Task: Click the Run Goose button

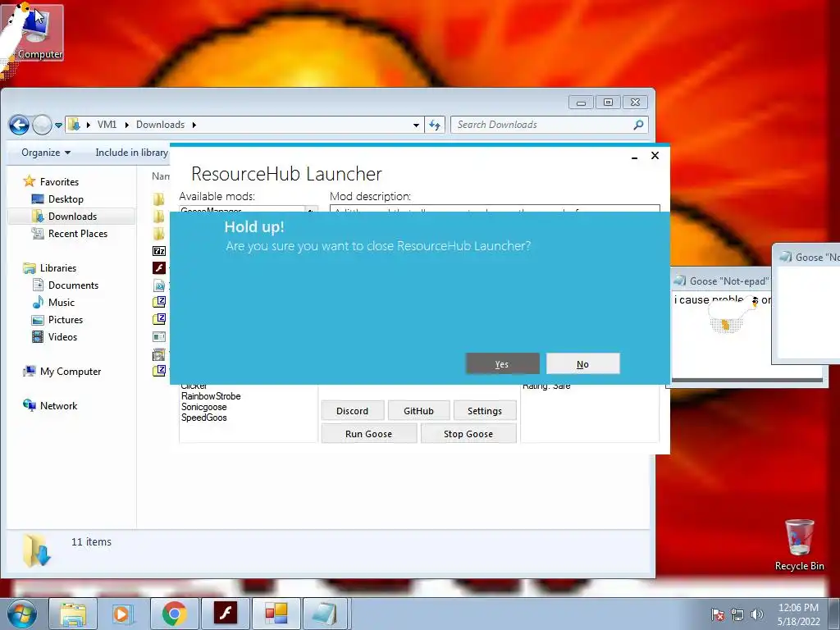Action: (368, 433)
